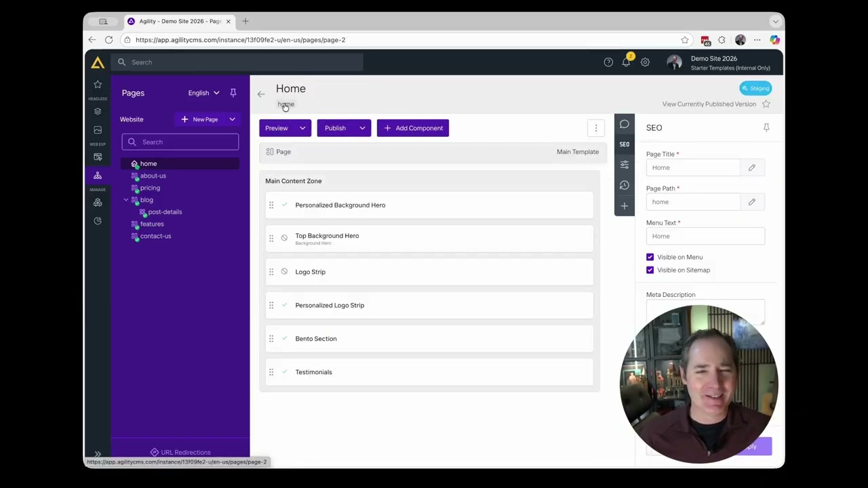Click the Meta Description text area

coord(705,312)
